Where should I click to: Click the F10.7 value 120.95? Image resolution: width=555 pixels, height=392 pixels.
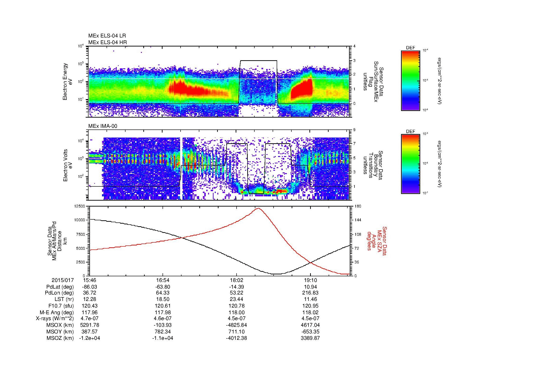click(310, 306)
